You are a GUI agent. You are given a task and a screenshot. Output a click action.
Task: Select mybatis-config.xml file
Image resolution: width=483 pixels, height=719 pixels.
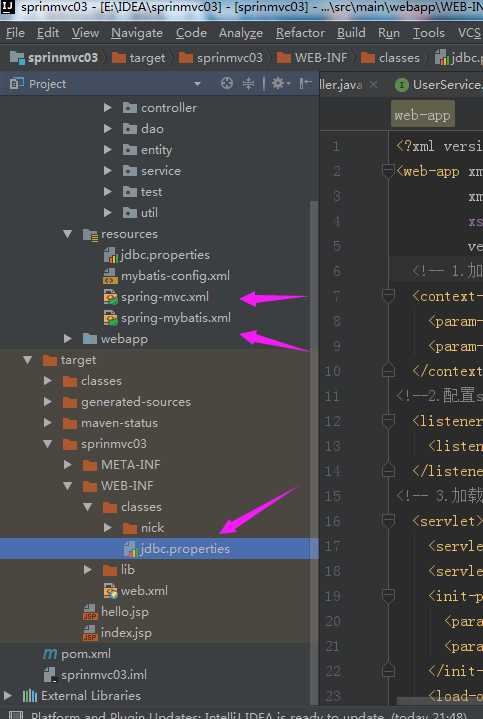click(x=167, y=276)
